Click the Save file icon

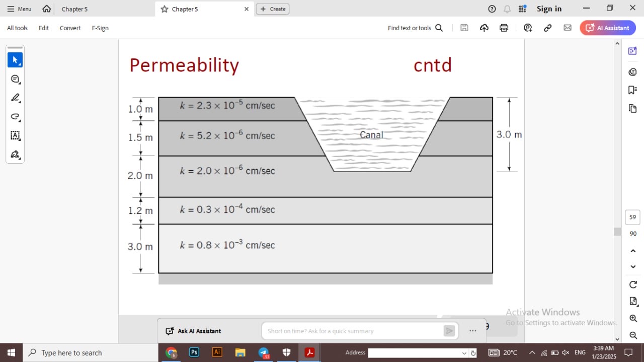[x=464, y=28]
